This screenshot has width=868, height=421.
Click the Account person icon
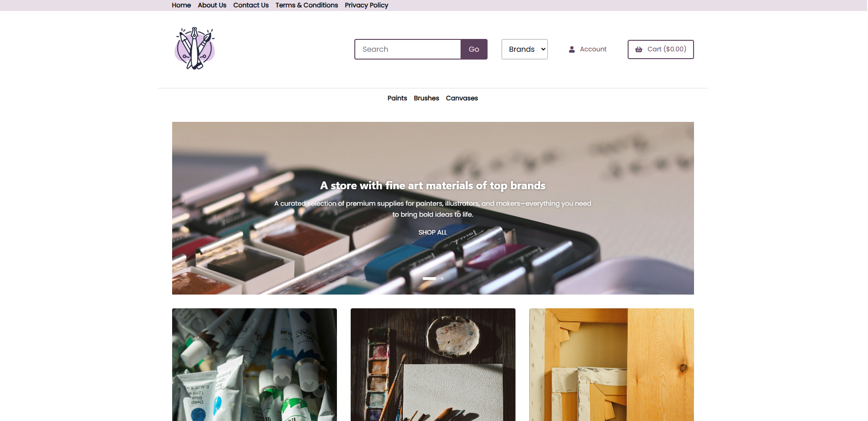click(572, 49)
